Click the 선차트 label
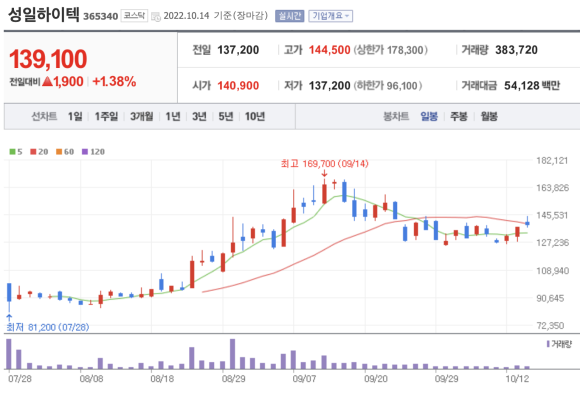 (x=44, y=117)
